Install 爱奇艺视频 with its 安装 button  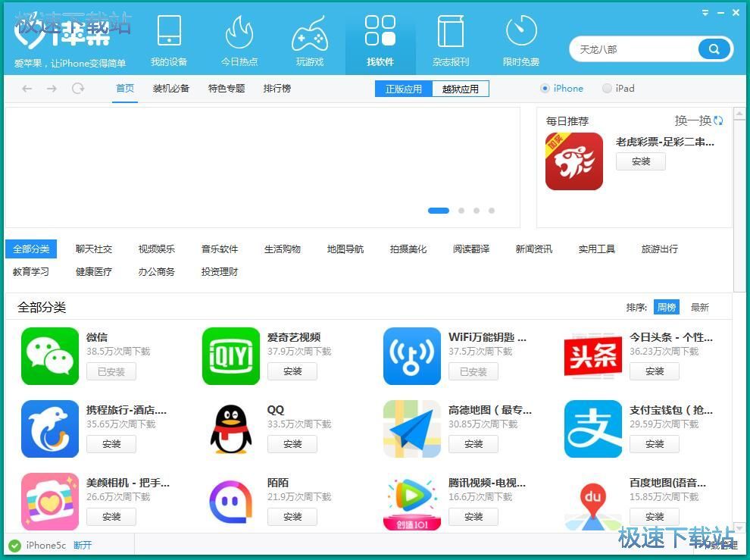click(x=292, y=371)
